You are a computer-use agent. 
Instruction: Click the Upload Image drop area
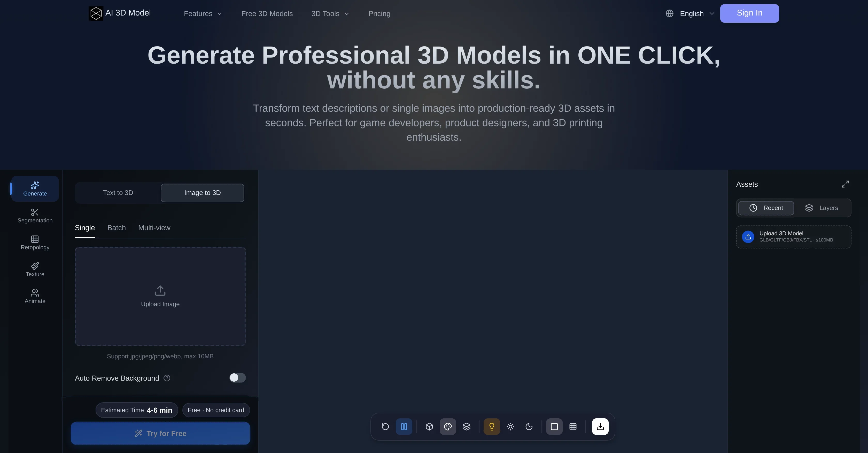click(x=160, y=296)
